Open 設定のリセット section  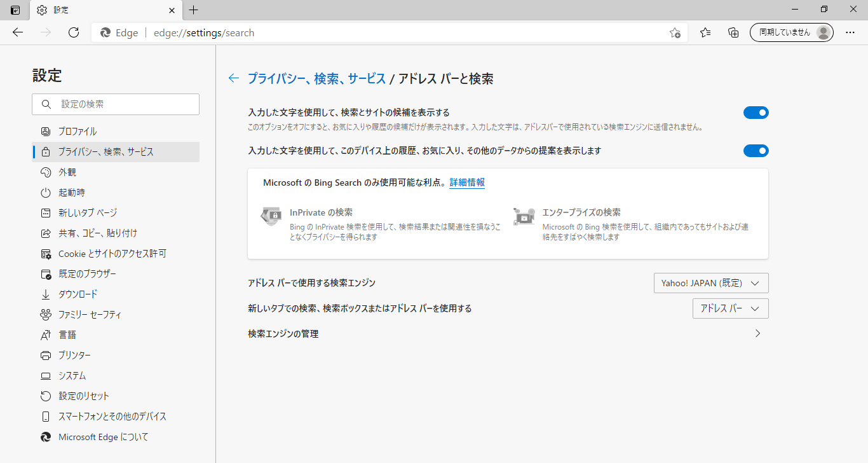(x=116, y=396)
